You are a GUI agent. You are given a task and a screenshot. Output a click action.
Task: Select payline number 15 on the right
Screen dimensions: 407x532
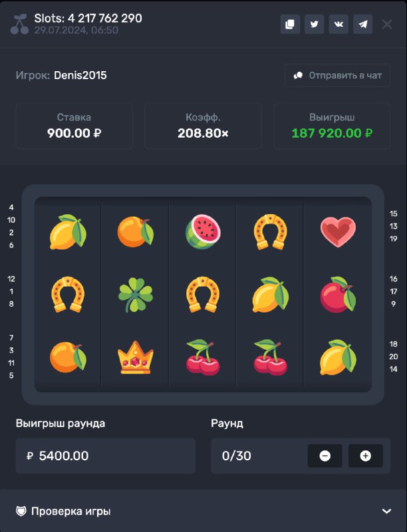click(x=393, y=213)
